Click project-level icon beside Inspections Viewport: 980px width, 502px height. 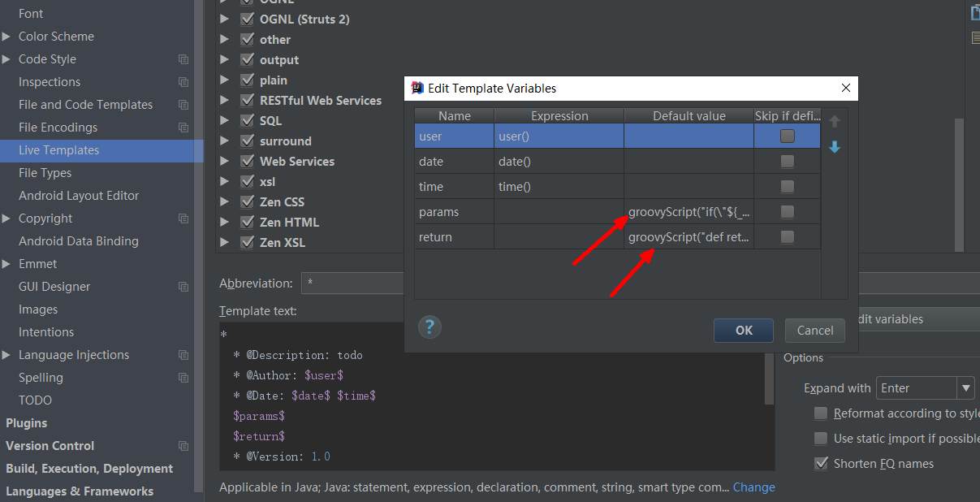click(x=183, y=82)
